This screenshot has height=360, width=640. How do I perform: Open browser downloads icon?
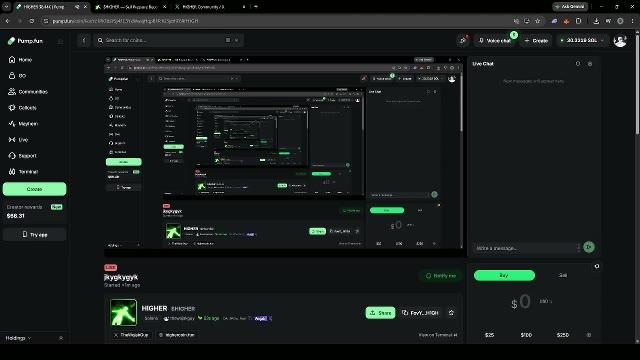coord(596,21)
